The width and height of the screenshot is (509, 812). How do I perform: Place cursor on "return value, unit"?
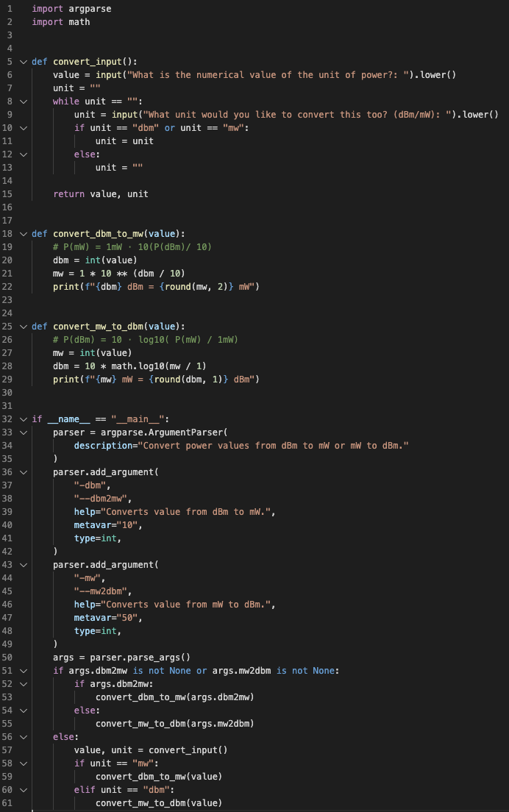(x=101, y=194)
